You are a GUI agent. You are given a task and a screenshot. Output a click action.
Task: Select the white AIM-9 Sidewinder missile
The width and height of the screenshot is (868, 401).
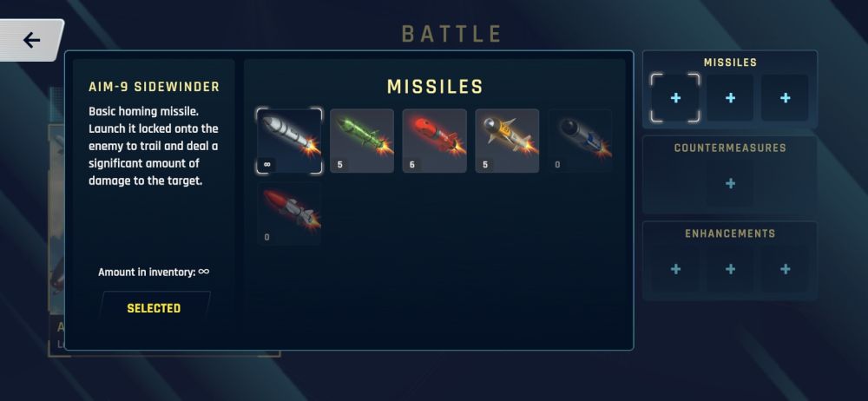(x=289, y=141)
